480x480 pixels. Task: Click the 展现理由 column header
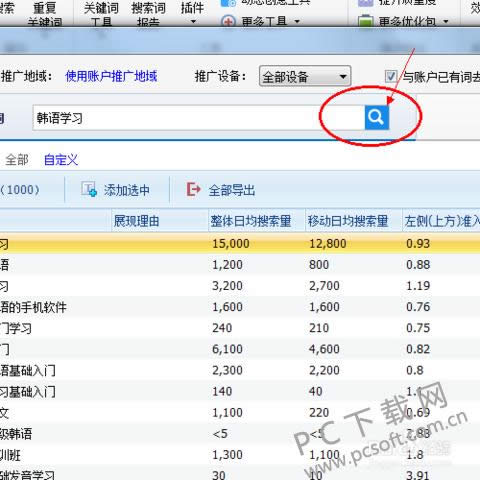tap(136, 221)
